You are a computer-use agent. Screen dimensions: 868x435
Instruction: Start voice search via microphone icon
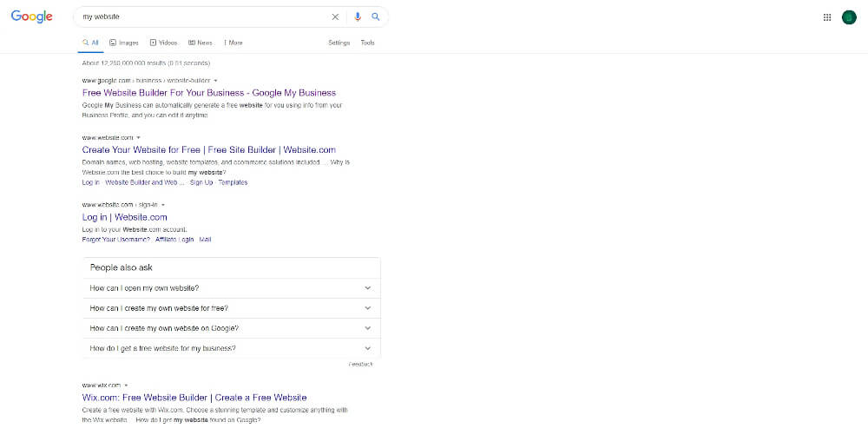(x=358, y=16)
